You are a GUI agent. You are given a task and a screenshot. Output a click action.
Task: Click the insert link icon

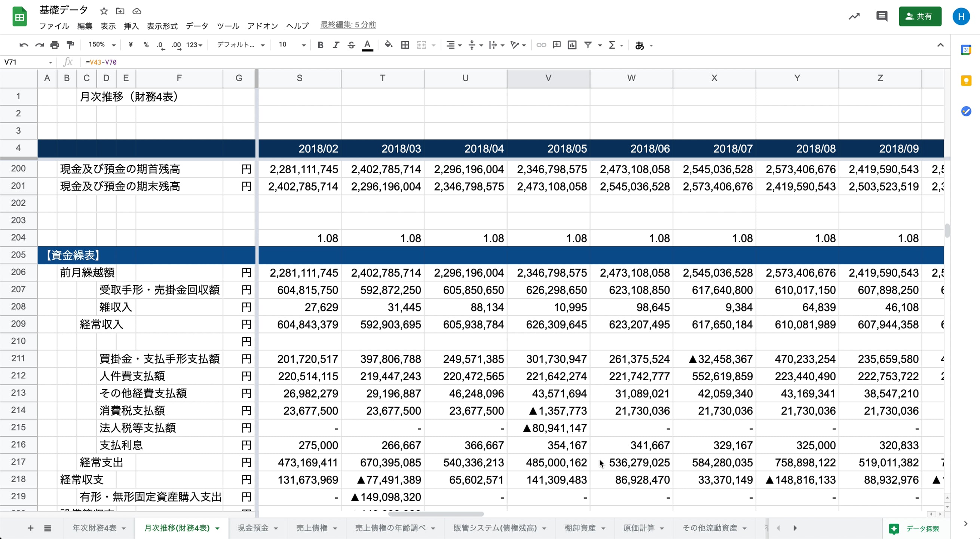[541, 45]
